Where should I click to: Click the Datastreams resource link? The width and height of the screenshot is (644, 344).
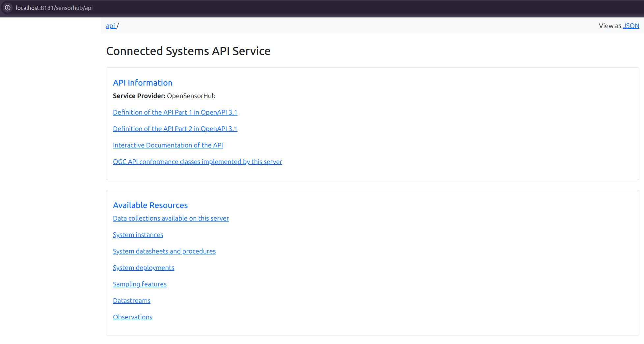click(131, 301)
